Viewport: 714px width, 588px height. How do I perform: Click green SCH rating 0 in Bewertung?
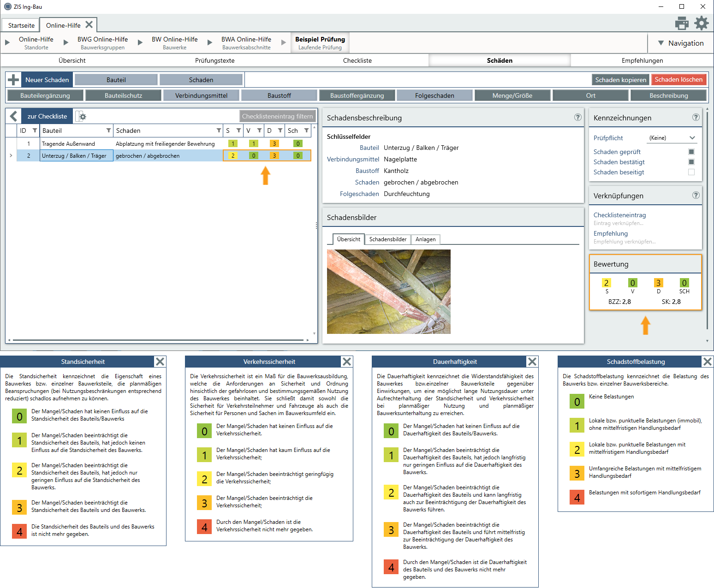684,283
